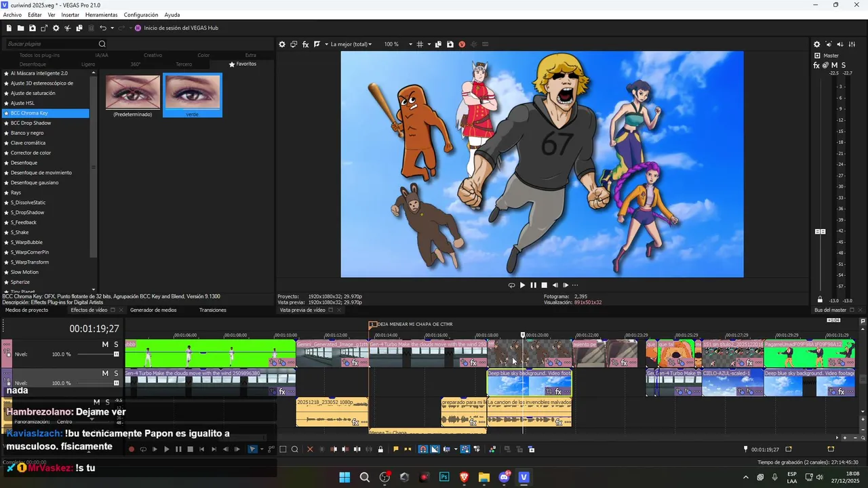Save snapshot to file in preview toolbar
The width and height of the screenshot is (868, 488).
point(450,44)
